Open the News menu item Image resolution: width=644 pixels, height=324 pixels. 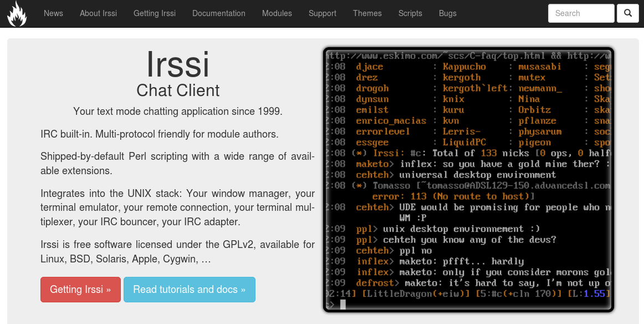[53, 13]
